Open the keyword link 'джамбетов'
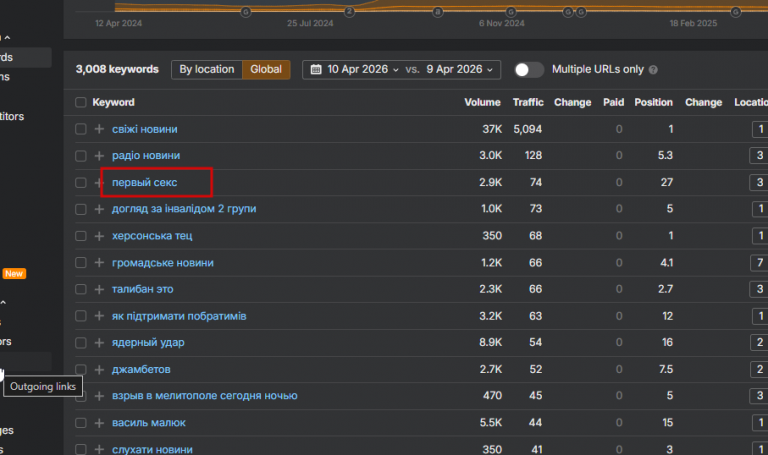The height and width of the screenshot is (455, 768). (x=141, y=370)
